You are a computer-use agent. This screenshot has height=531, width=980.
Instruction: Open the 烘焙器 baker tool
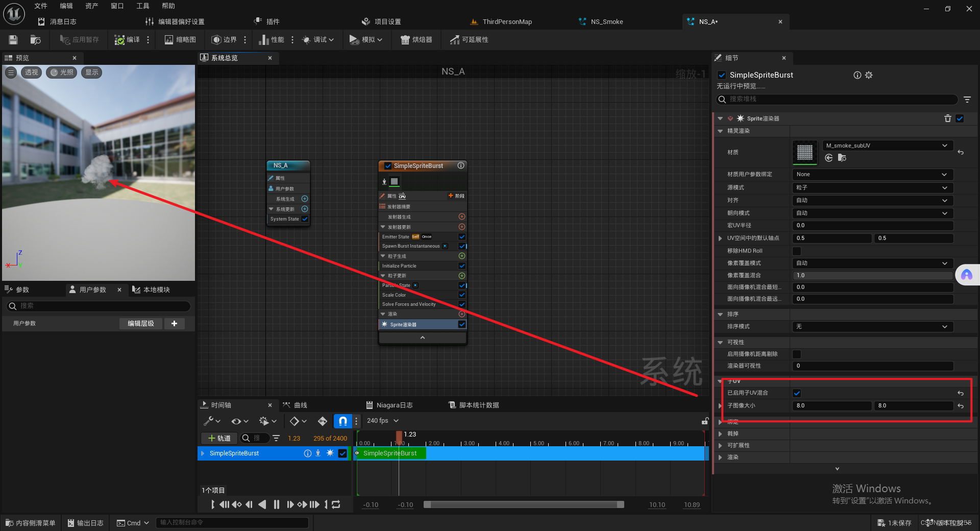pos(416,40)
